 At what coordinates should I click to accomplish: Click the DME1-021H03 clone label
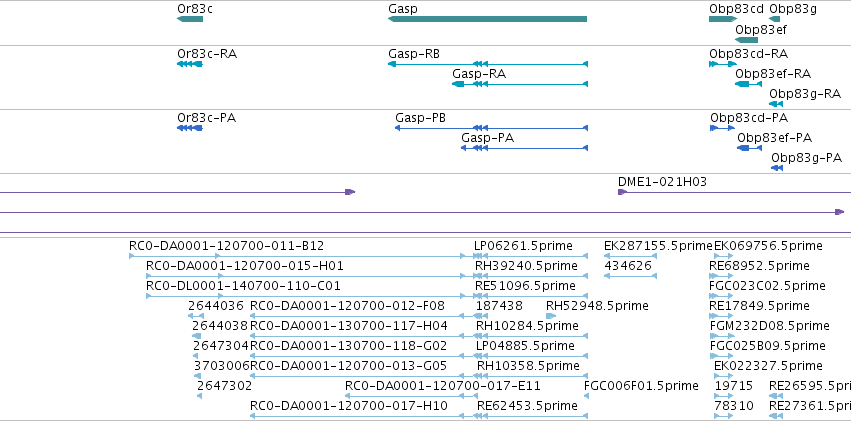(663, 182)
